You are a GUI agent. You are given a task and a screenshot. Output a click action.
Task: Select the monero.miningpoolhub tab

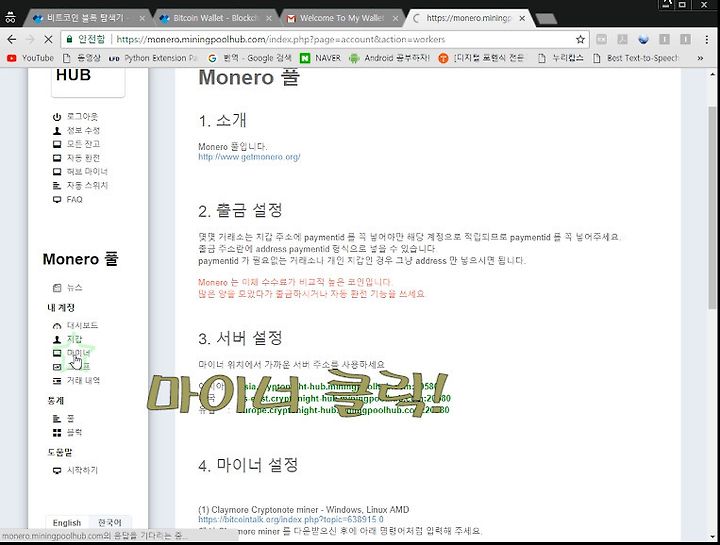(468, 18)
